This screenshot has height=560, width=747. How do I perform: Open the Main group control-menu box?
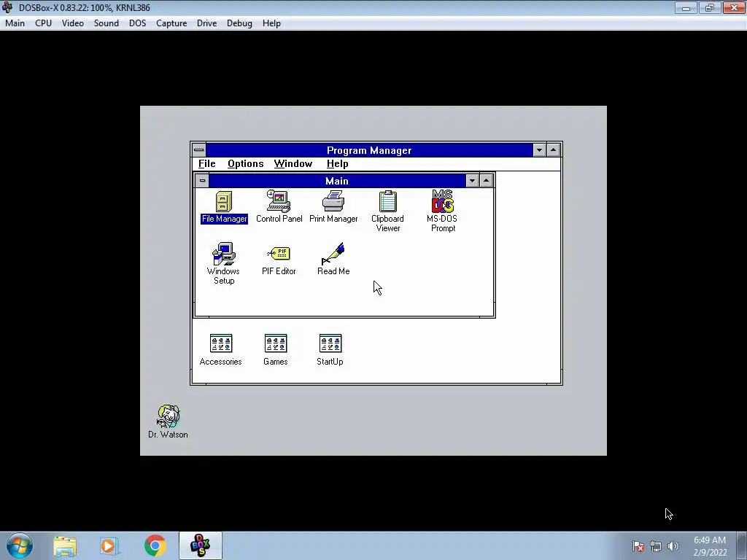click(202, 181)
